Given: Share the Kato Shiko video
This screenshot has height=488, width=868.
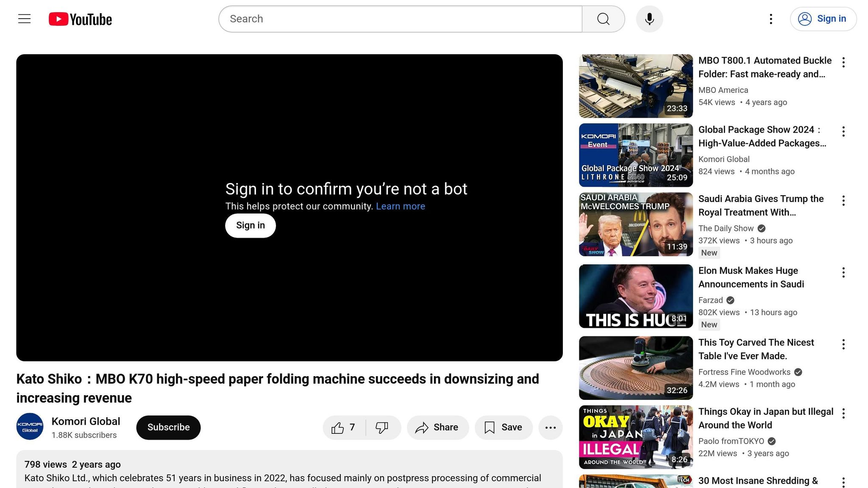Looking at the screenshot, I should pyautogui.click(x=437, y=427).
